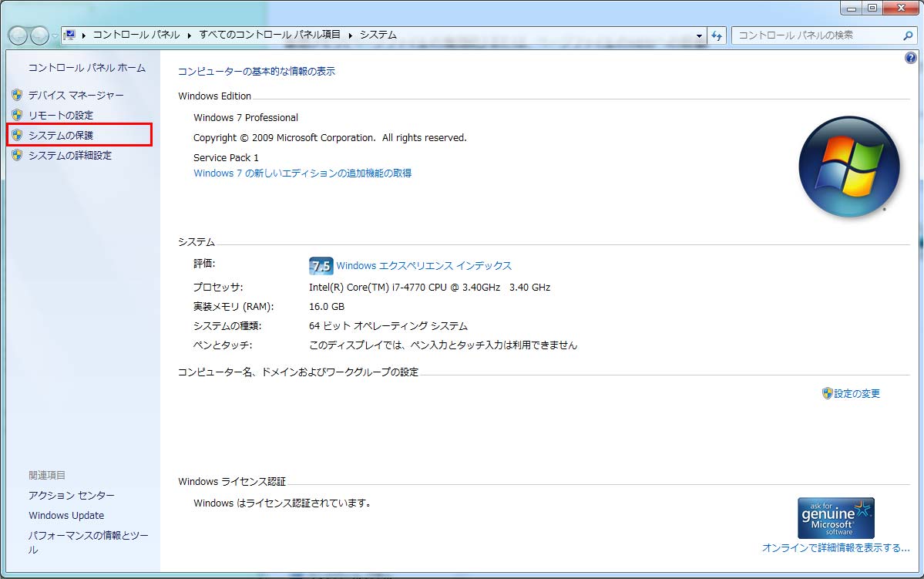Click オンラインで詳細情報を表示する link

tap(835, 547)
